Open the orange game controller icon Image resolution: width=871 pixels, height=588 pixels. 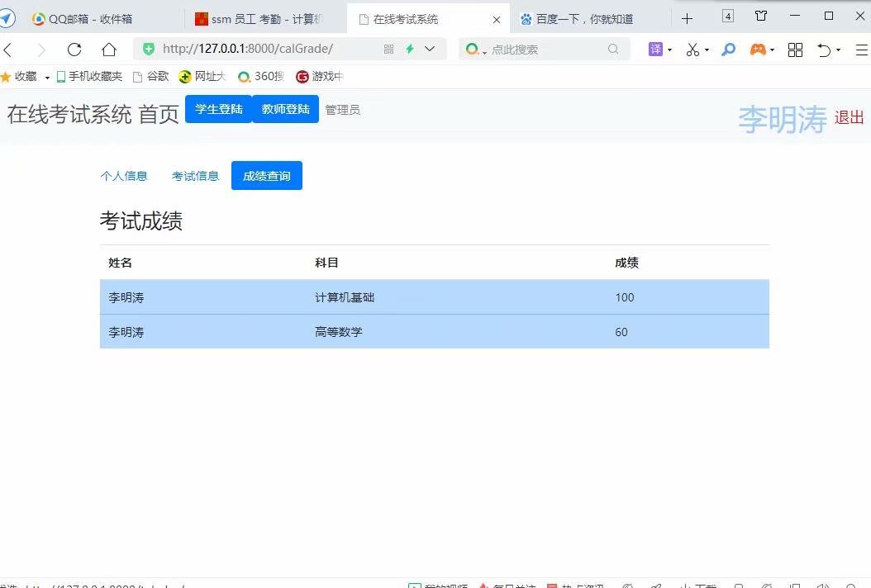click(758, 50)
